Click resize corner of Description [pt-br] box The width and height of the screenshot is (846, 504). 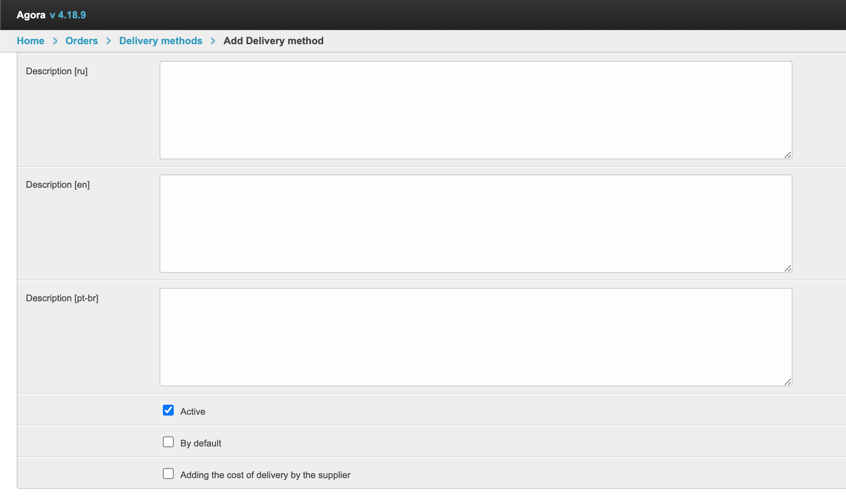(x=788, y=382)
